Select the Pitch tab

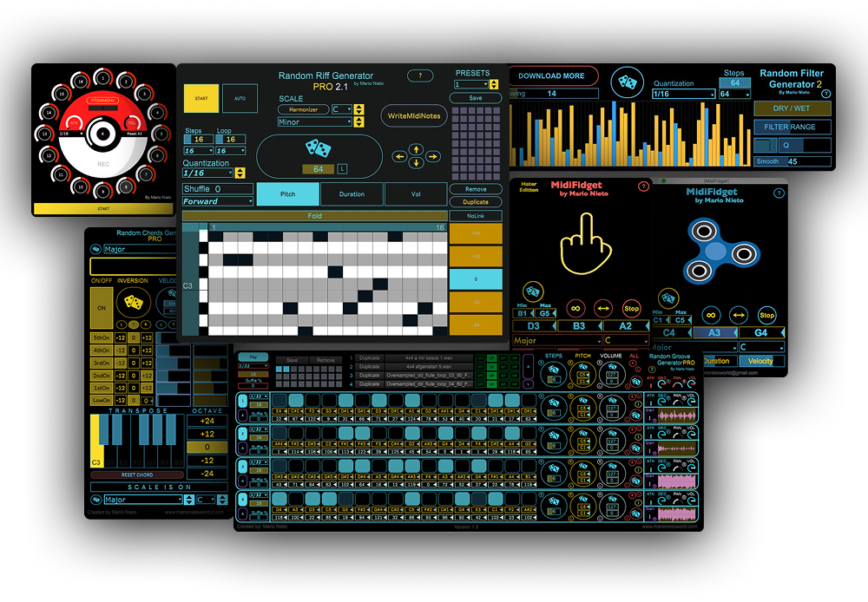pos(288,194)
